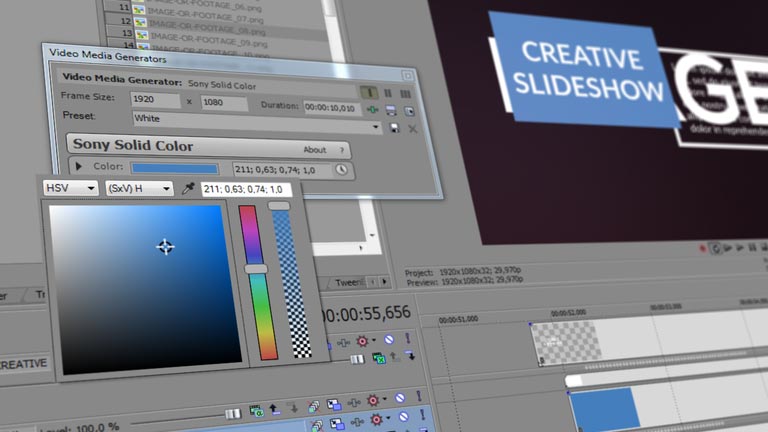This screenshot has width=768, height=432.
Task: Make the middle track a compositing parent
Action: point(274,409)
